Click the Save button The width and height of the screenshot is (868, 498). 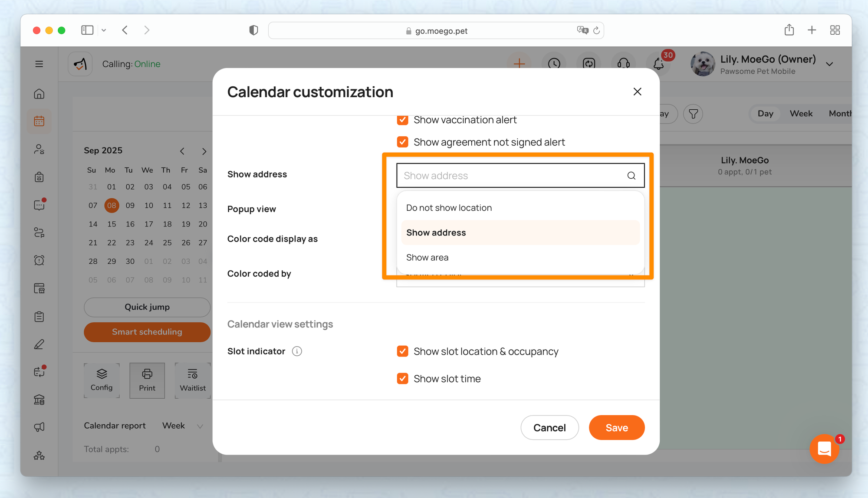pos(616,427)
